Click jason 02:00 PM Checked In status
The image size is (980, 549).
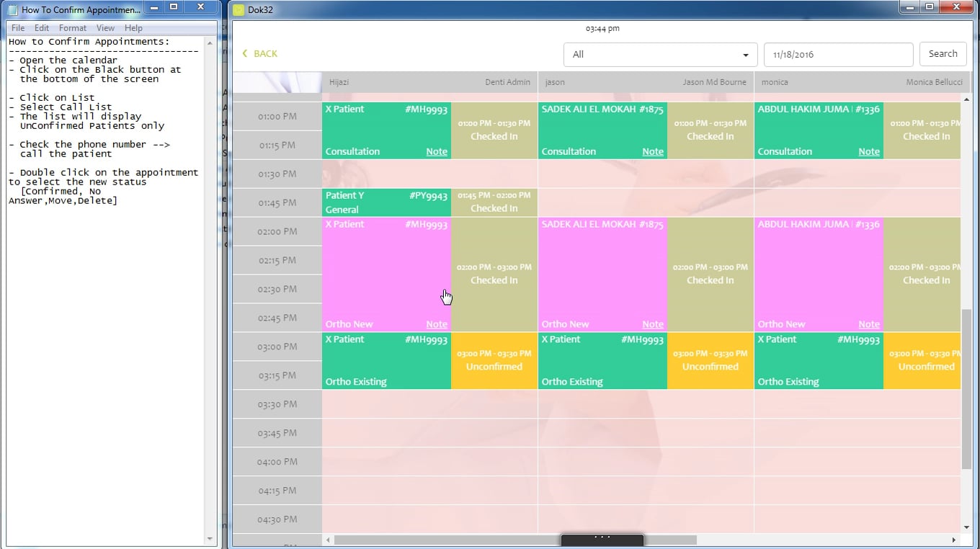710,274
